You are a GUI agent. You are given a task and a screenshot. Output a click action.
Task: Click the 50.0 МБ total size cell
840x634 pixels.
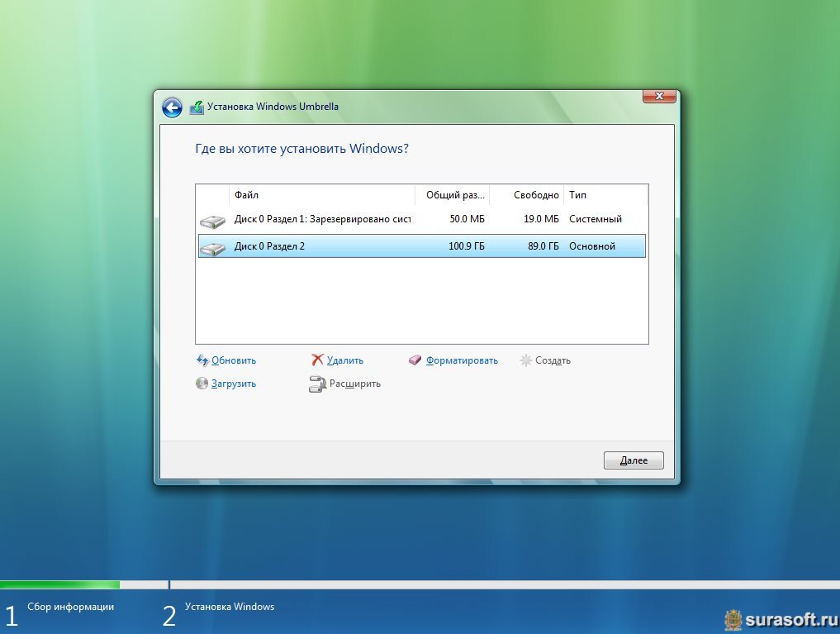[x=467, y=219]
